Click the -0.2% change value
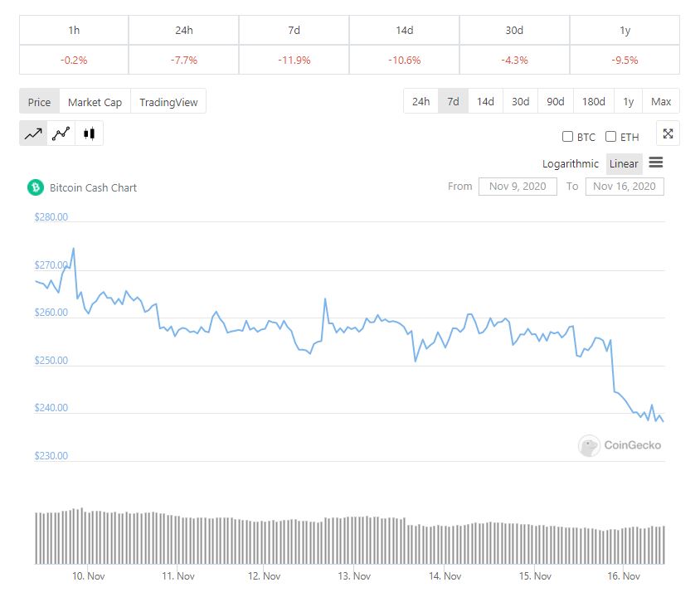This screenshot has height=597, width=700. pos(74,60)
